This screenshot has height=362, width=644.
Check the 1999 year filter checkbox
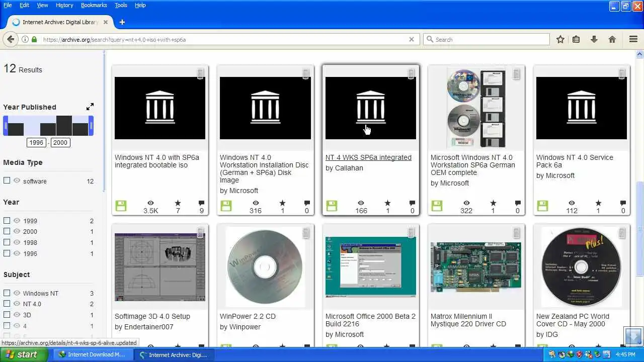tap(7, 220)
